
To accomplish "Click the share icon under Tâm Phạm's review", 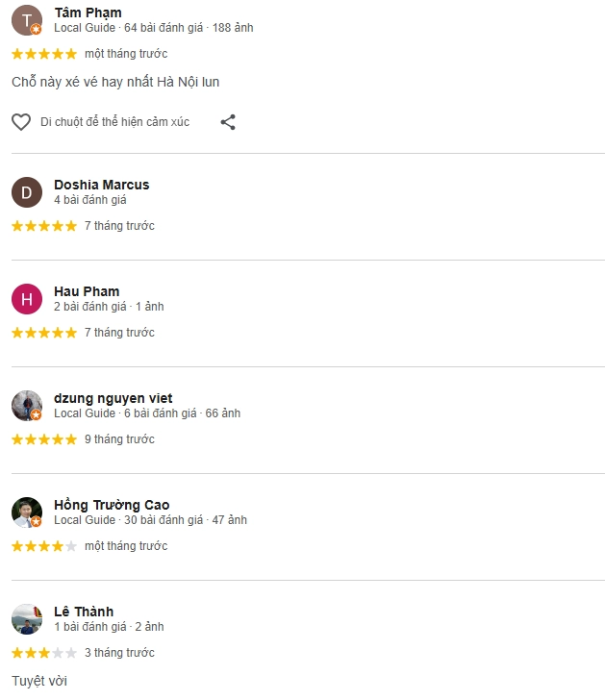I will click(228, 122).
